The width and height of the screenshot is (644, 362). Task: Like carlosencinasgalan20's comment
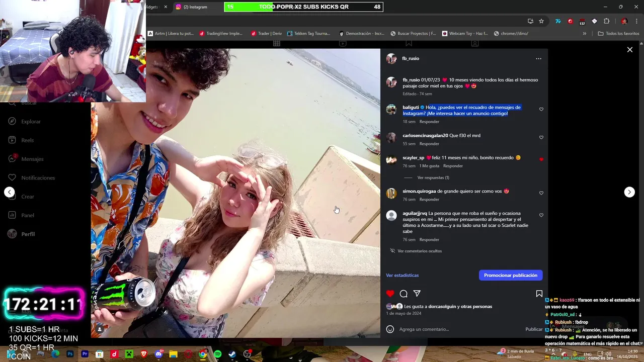541,137
